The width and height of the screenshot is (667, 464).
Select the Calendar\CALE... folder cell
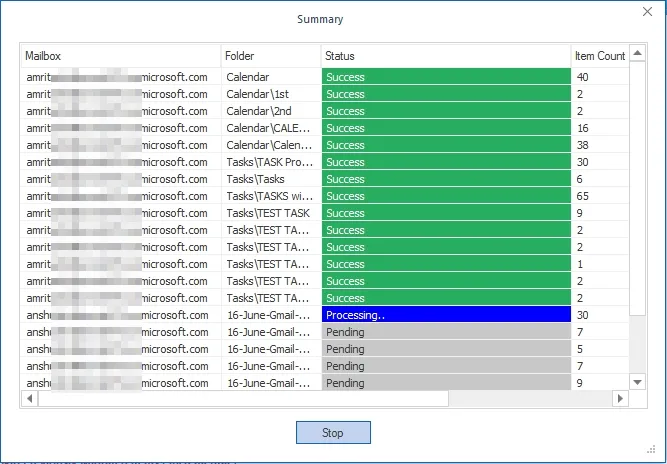pyautogui.click(x=271, y=128)
